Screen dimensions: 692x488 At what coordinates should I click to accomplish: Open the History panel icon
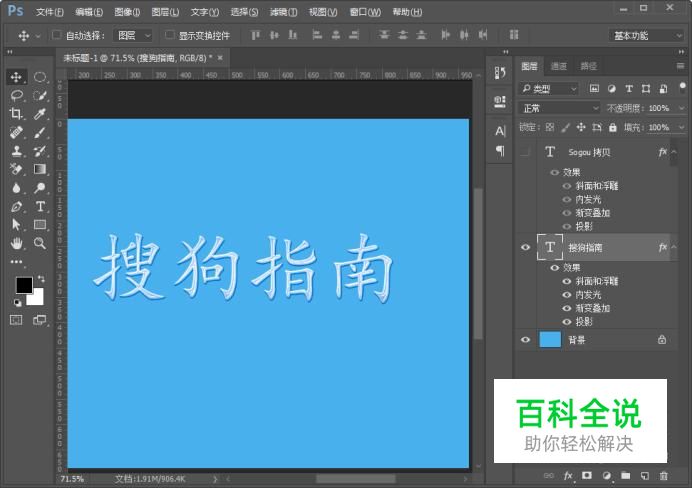click(x=500, y=72)
